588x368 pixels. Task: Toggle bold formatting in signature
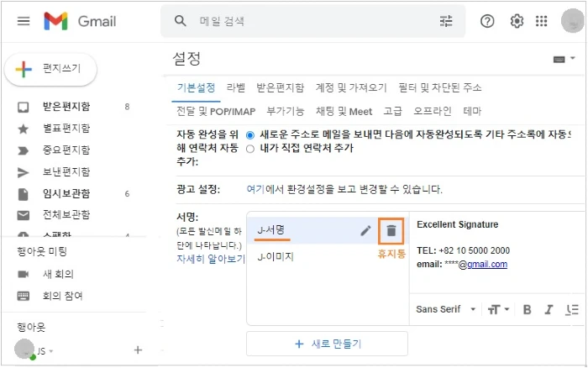coord(527,309)
